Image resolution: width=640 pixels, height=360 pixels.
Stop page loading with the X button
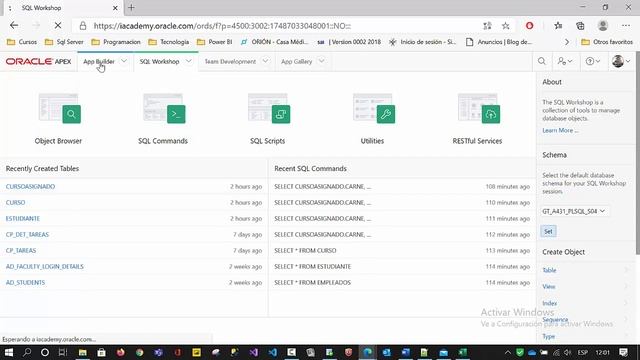tap(58, 26)
